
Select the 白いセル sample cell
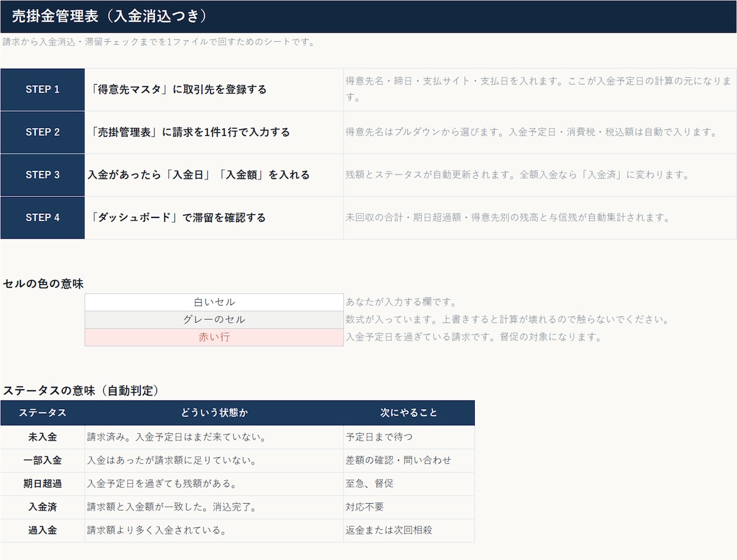(214, 302)
